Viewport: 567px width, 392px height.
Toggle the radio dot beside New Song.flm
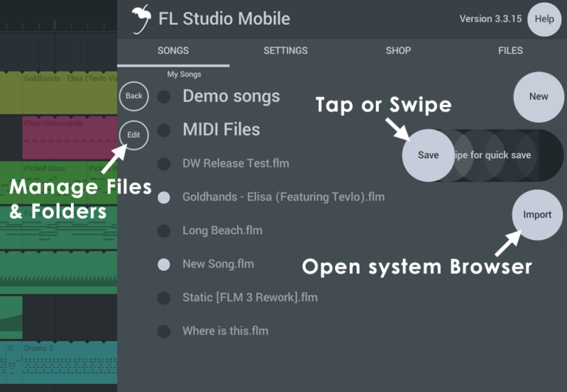click(x=164, y=264)
